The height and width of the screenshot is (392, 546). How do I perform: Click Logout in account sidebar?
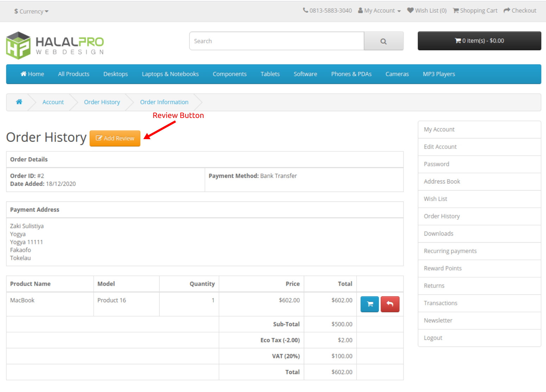433,338
